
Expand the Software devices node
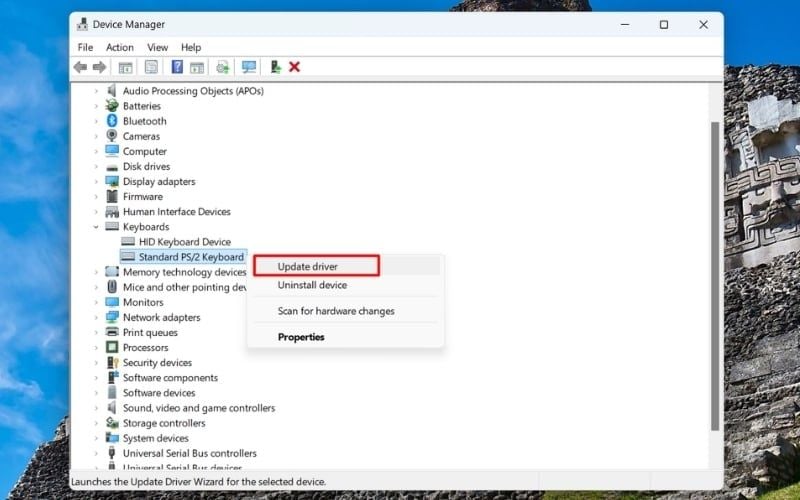pos(96,393)
